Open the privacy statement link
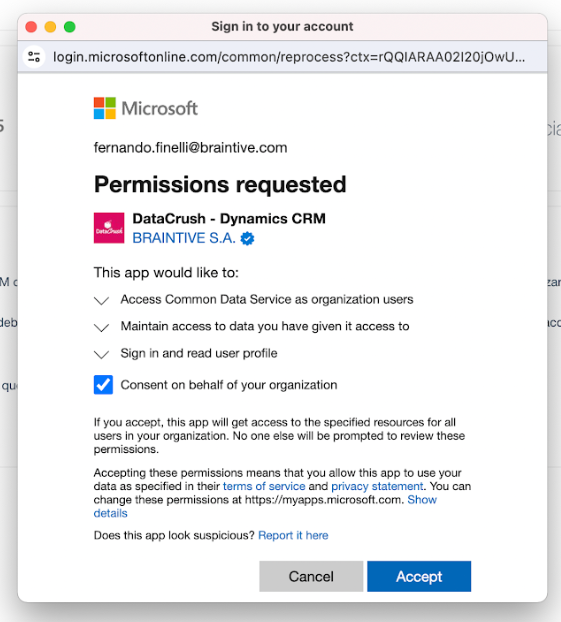This screenshot has height=622, width=561. click(x=377, y=486)
